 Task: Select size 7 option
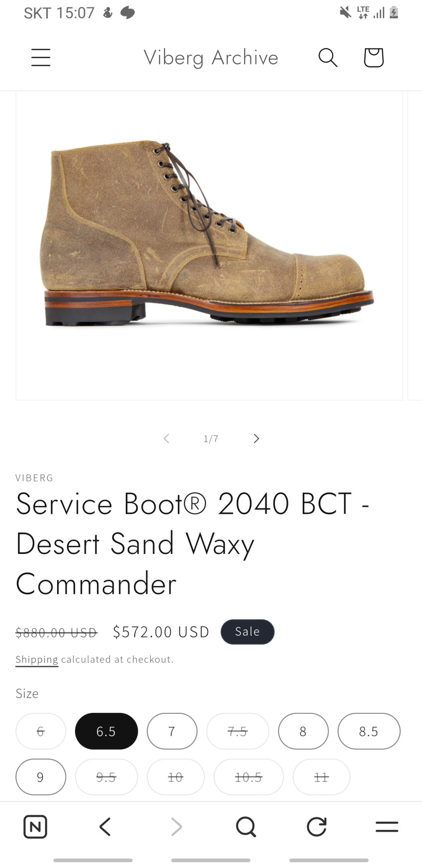point(172,731)
